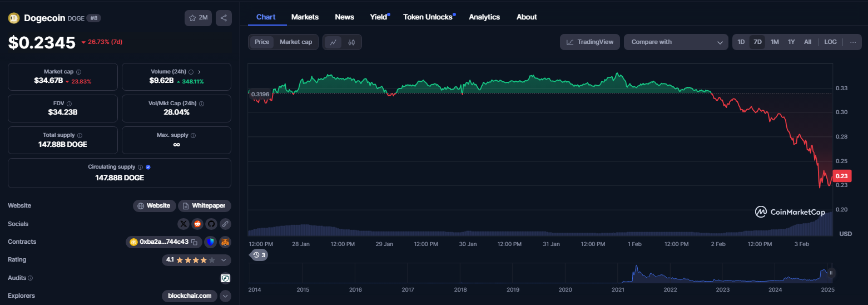Click the 0xba2a...744c43 contract chip
Screen dimensions: 868x305
click(x=164, y=242)
